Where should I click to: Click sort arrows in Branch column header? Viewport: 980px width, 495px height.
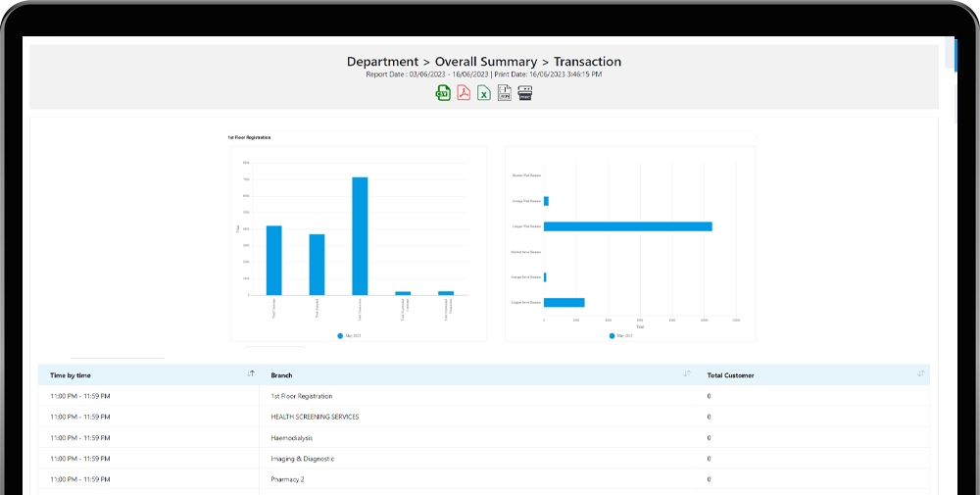[687, 374]
